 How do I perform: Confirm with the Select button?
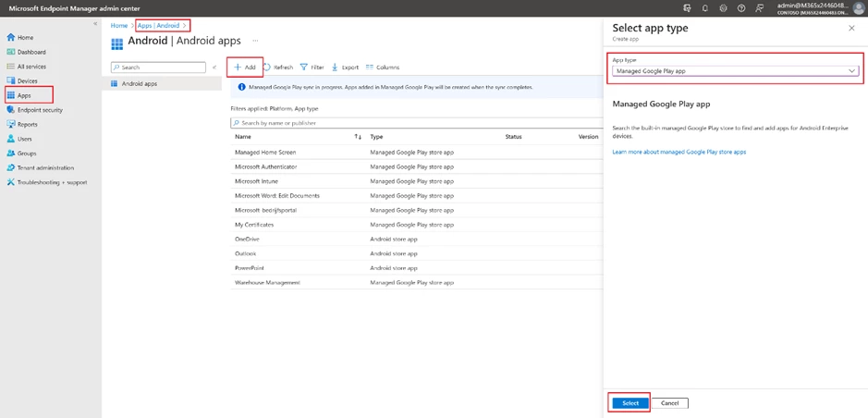630,403
